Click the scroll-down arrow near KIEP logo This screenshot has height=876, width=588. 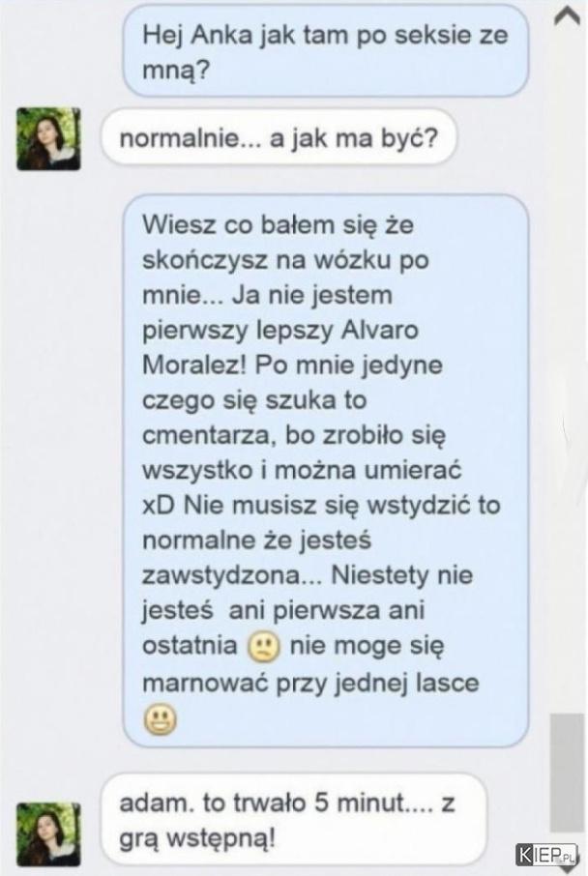click(x=567, y=870)
